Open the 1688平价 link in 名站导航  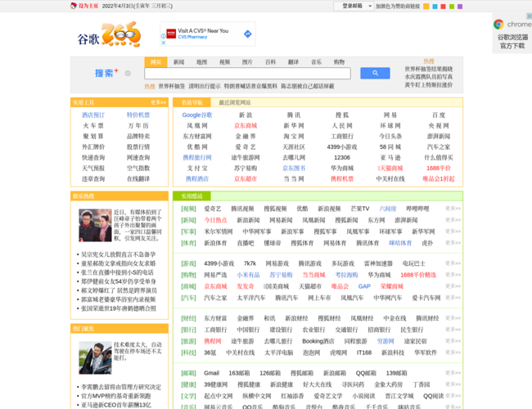coord(439,169)
